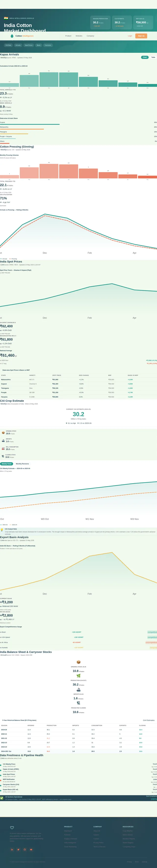
Task: Open the LinkedIn social icon in footer
Action: pyautogui.click(x=12, y=850)
